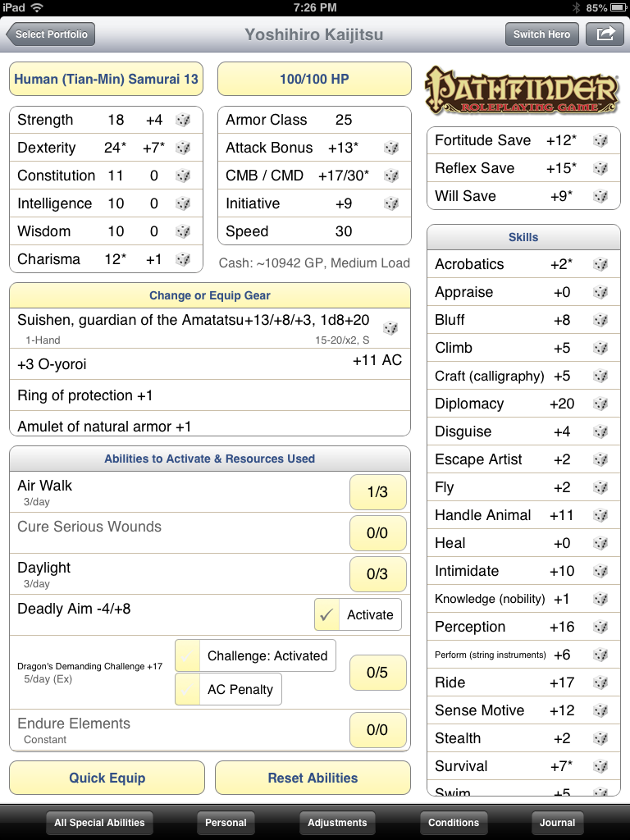Roll attack dice for Suishen weapon
Screen dimensions: 630x840
(x=391, y=327)
